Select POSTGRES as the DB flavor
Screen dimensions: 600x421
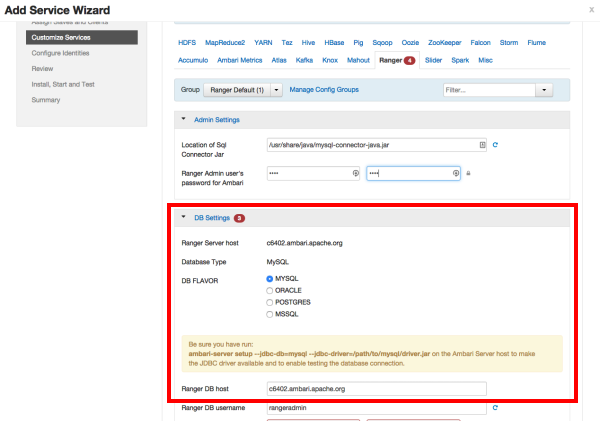tap(270, 302)
